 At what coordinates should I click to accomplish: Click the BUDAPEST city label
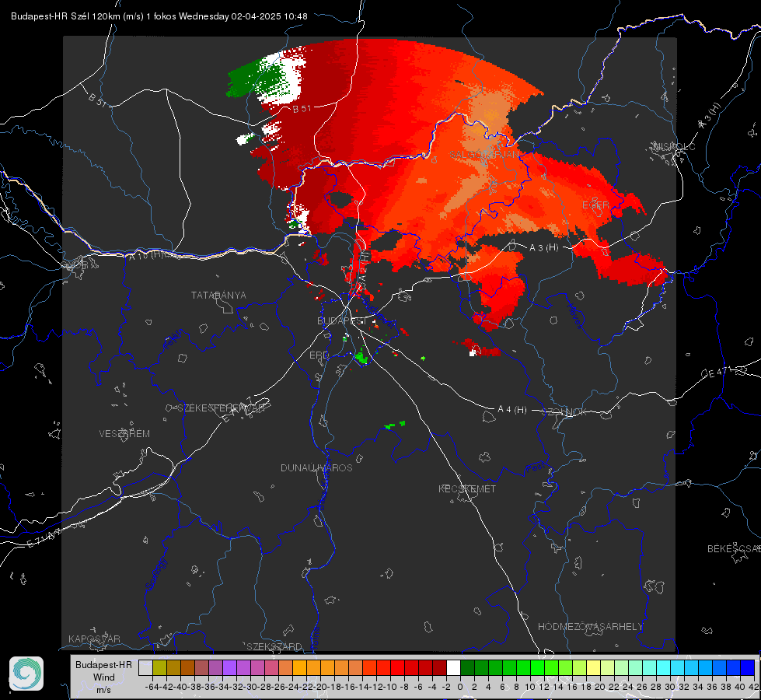click(340, 320)
